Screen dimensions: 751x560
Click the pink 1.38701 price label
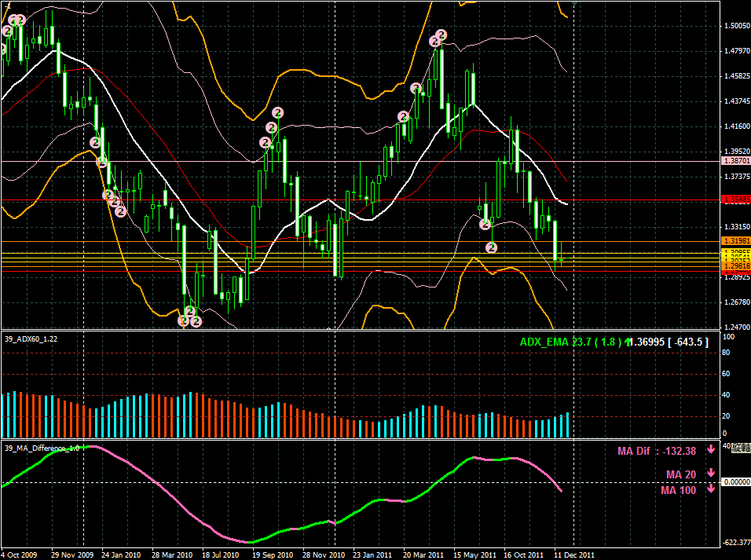(x=736, y=160)
